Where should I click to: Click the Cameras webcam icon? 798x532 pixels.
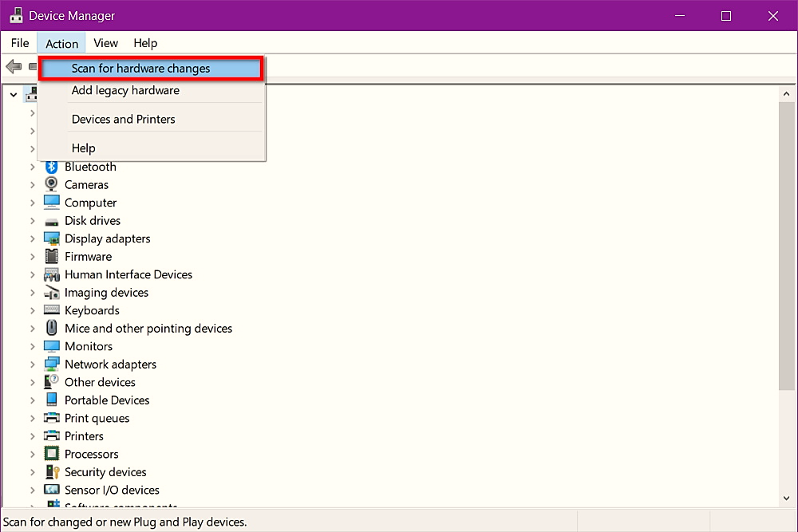[51, 184]
